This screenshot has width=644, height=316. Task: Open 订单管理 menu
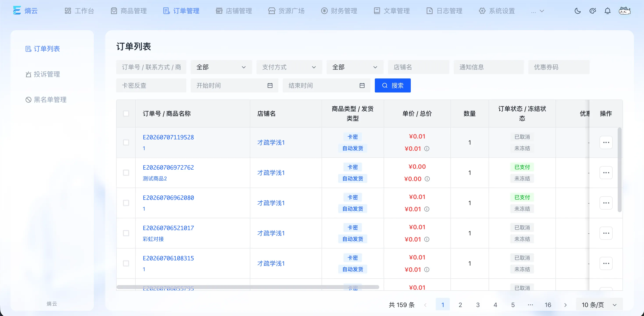point(181,11)
